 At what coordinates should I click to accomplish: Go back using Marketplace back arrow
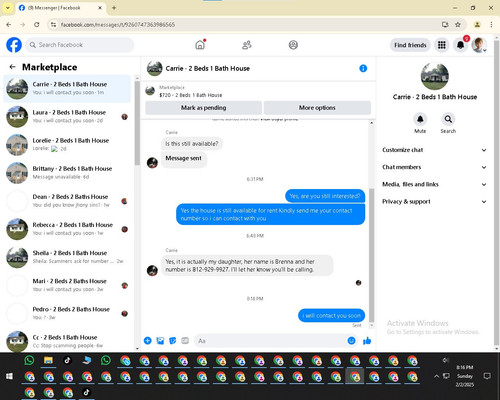(x=13, y=67)
